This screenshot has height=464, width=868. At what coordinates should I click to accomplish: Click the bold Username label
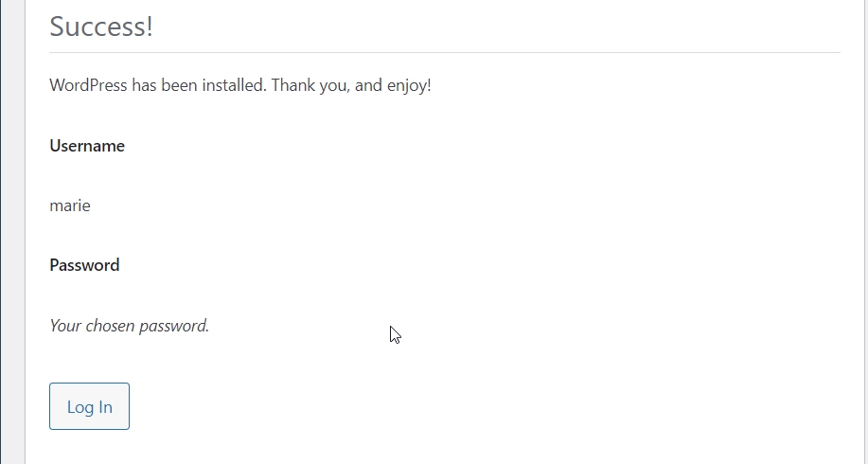[87, 146]
